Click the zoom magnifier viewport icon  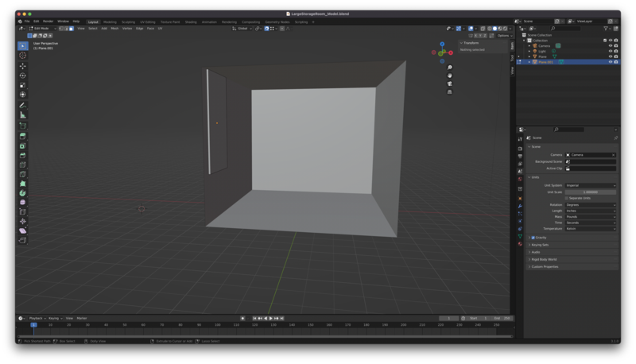pos(450,68)
